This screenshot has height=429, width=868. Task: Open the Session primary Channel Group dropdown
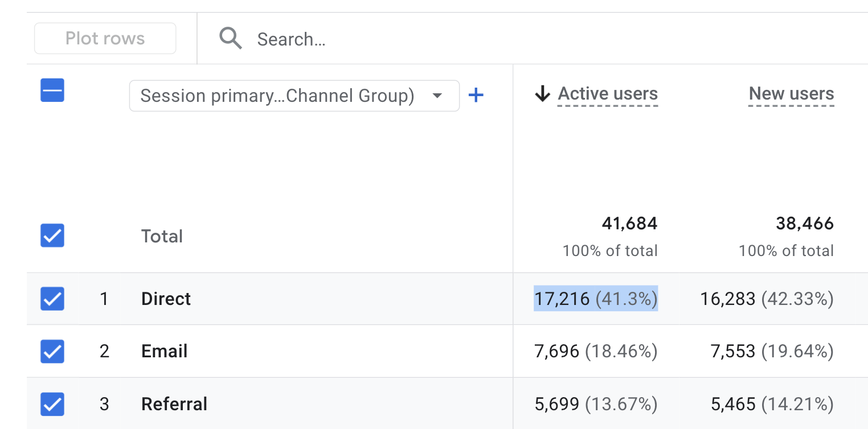click(277, 96)
